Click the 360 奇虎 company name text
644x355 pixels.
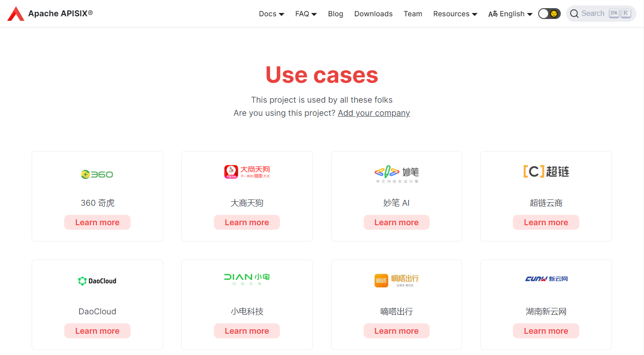pyautogui.click(x=97, y=203)
